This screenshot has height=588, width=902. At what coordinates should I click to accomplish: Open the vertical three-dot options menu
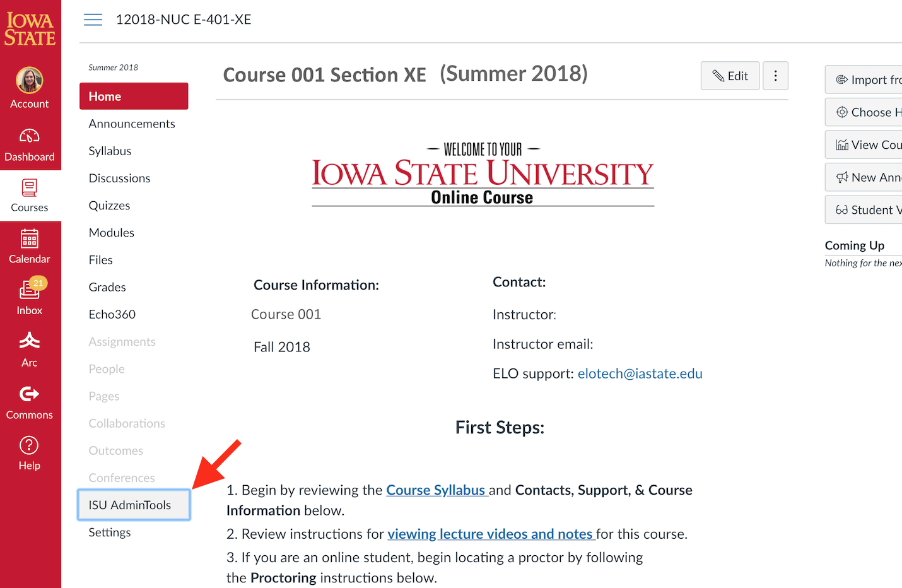point(775,76)
